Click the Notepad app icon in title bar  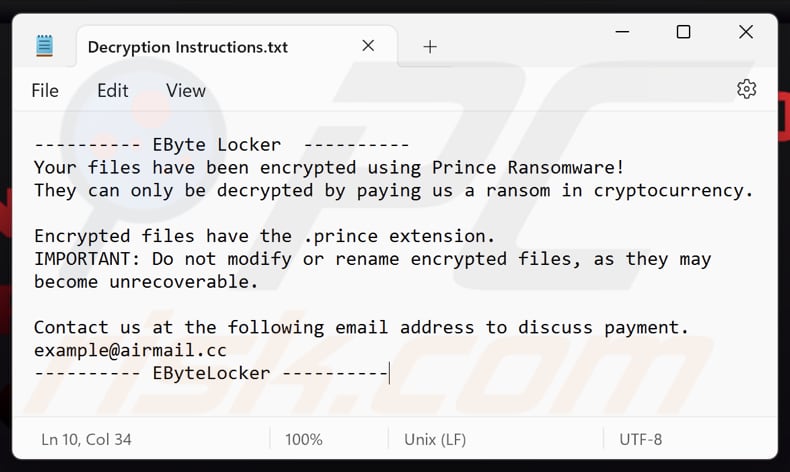click(44, 46)
